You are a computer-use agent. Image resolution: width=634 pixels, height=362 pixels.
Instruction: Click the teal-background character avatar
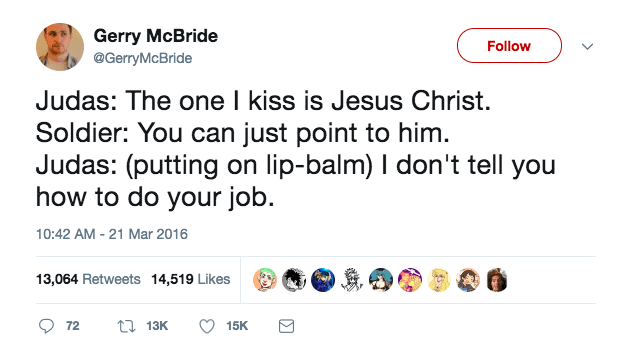point(381,280)
